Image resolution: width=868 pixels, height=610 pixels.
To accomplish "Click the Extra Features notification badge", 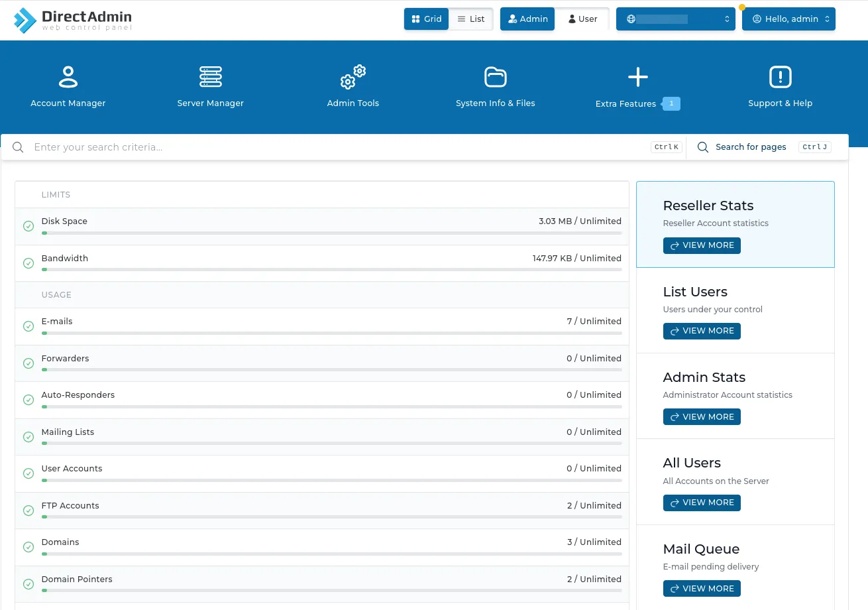I will (x=671, y=103).
